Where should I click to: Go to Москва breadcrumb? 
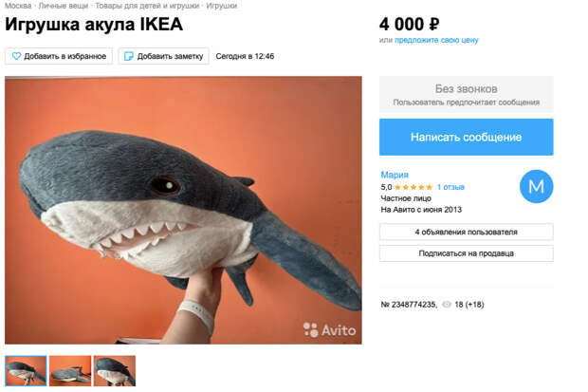pos(18,6)
